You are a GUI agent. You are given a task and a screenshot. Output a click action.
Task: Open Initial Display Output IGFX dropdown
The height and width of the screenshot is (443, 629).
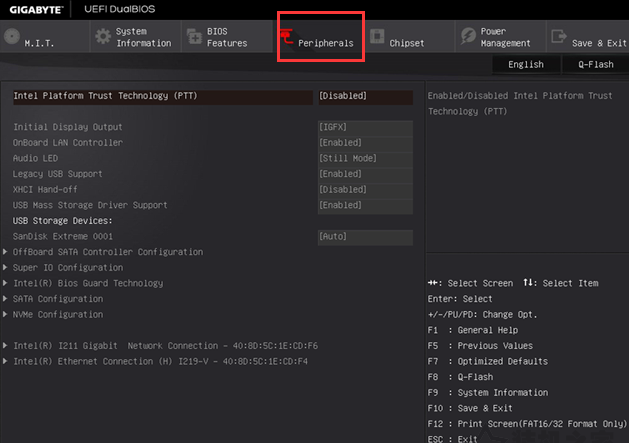(x=364, y=128)
